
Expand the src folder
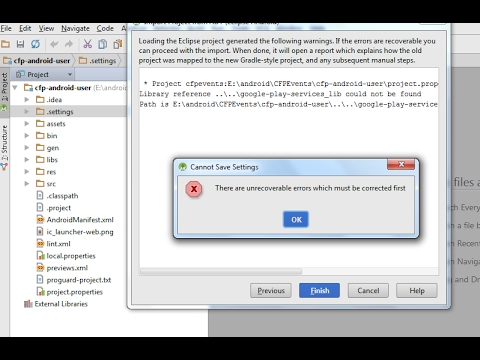coord(27,184)
